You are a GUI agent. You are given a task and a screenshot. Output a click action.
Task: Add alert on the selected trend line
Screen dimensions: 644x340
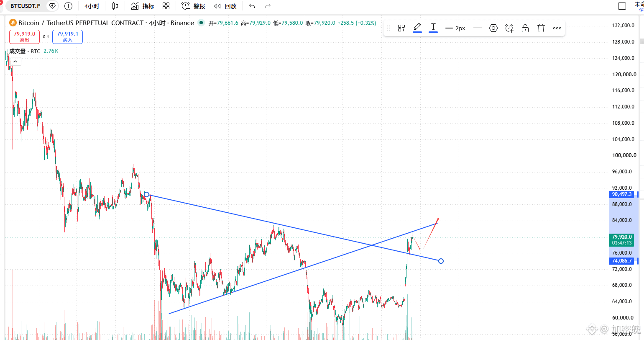point(509,28)
